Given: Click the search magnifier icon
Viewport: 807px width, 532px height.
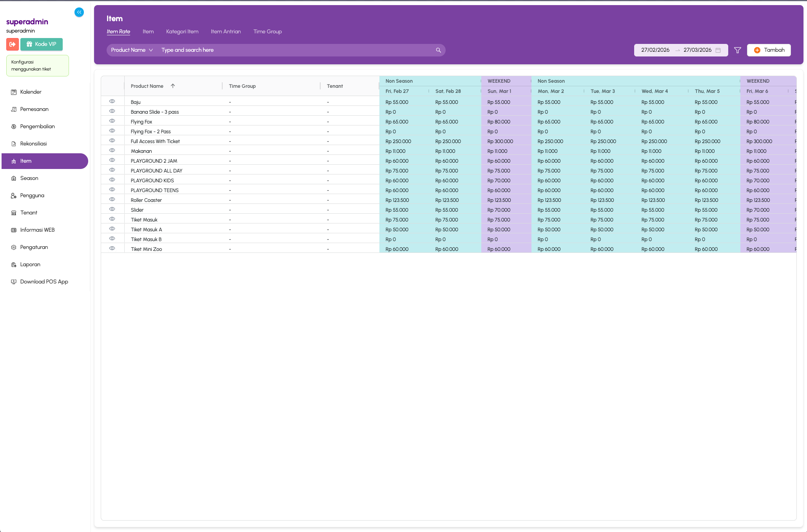Looking at the screenshot, I should coord(438,50).
